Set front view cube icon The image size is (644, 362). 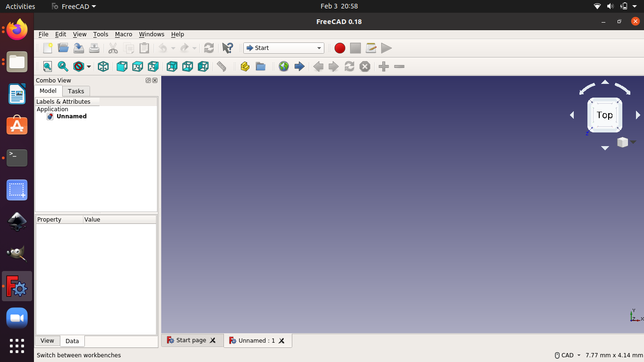(122, 66)
